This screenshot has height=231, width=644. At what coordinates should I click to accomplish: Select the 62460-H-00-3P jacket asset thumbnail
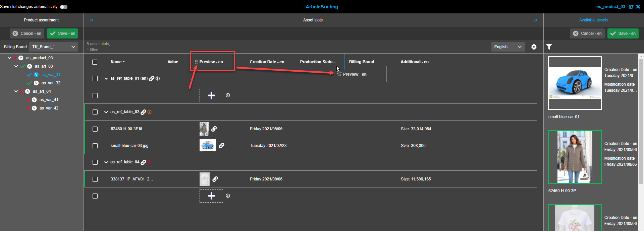[575, 157]
